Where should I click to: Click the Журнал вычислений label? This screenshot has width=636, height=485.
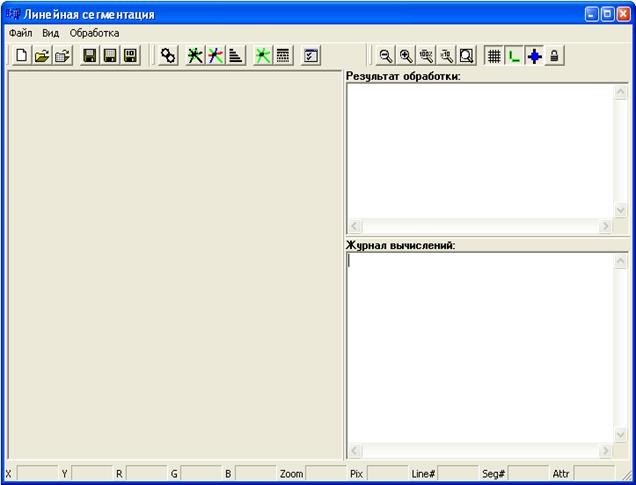pyautogui.click(x=400, y=245)
